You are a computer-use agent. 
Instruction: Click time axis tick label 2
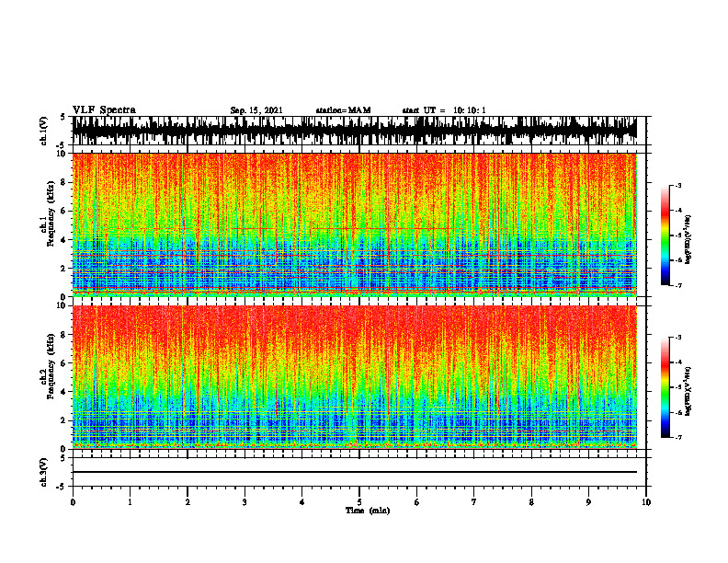pyautogui.click(x=188, y=502)
